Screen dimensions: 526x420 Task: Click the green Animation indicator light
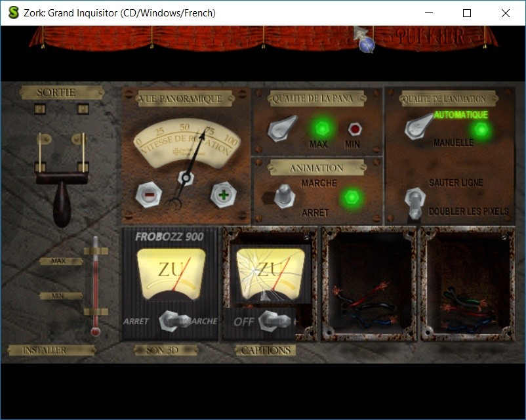click(x=352, y=198)
